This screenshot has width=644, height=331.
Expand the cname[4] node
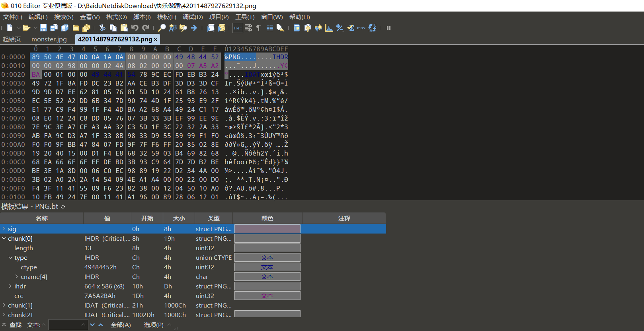17,276
